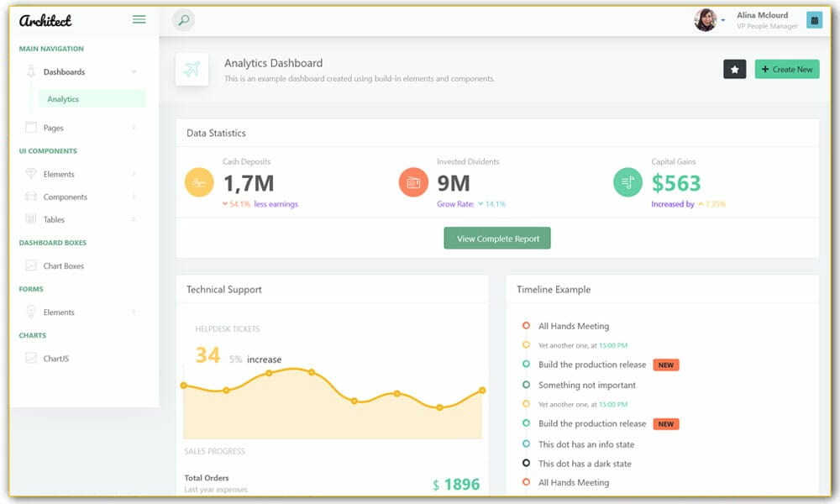840x504 pixels.
Task: Click the yellow Cash Deposits coin icon
Action: [x=198, y=181]
